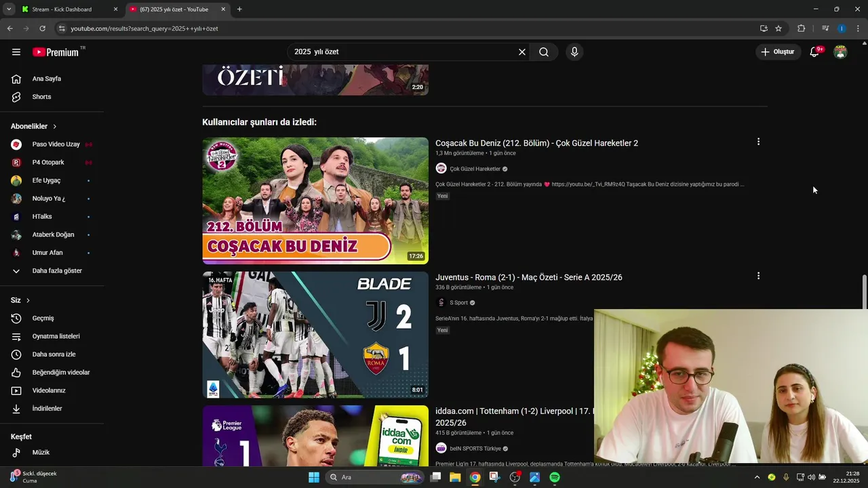Open Windows Start menu
Image resolution: width=868 pixels, height=488 pixels.
click(314, 477)
